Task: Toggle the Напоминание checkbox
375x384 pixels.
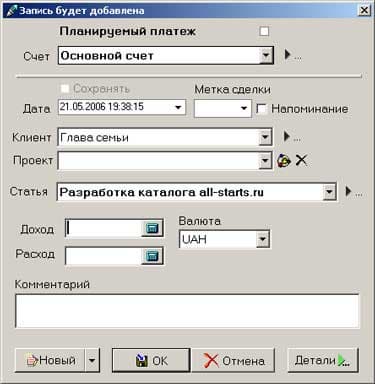Action: 262,109
